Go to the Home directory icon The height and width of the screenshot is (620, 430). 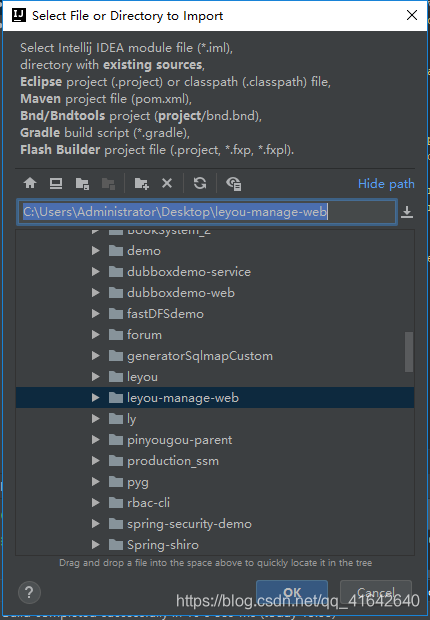(x=30, y=183)
